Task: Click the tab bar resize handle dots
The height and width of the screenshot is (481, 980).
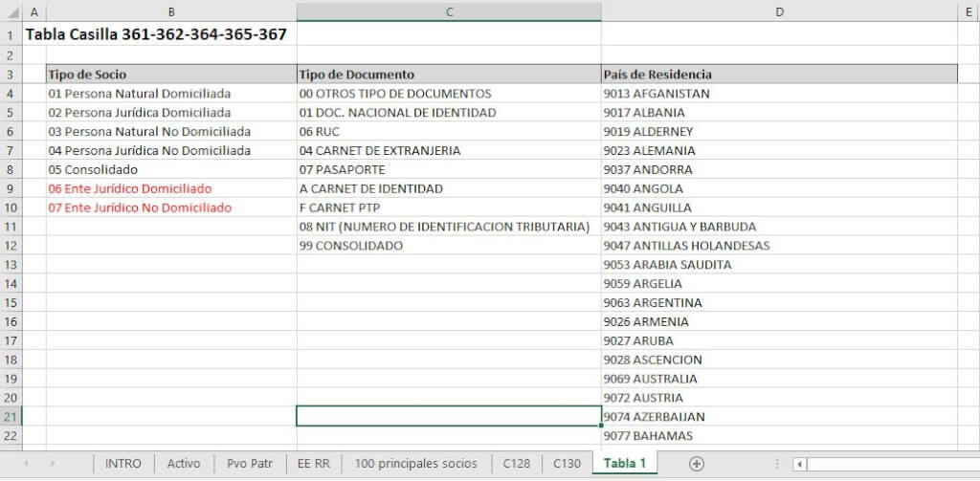Action: tap(778, 465)
